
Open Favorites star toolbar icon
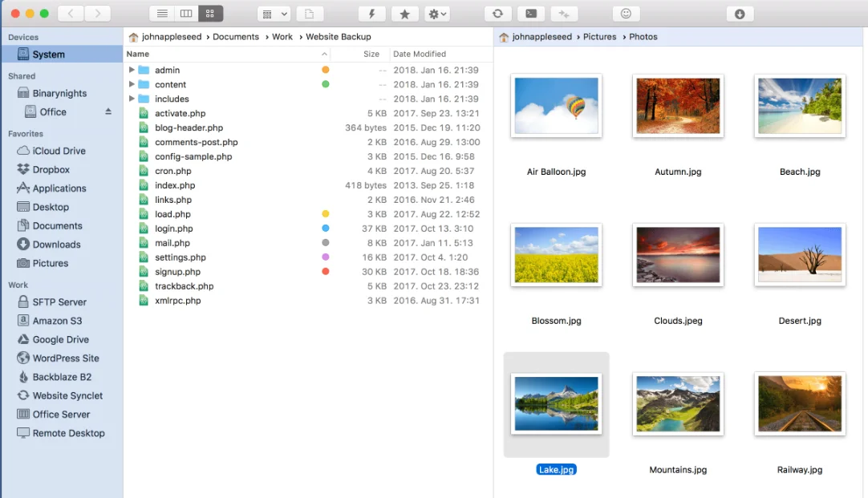[x=405, y=14]
